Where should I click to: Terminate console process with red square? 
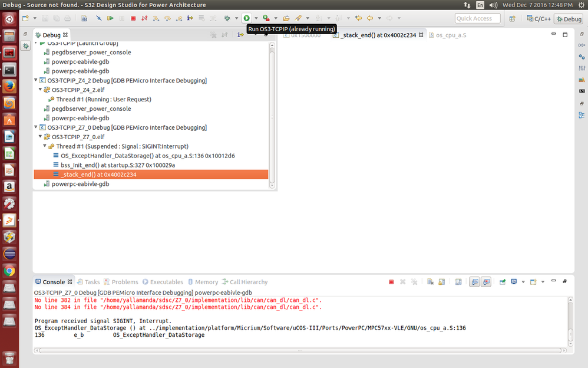click(x=391, y=282)
